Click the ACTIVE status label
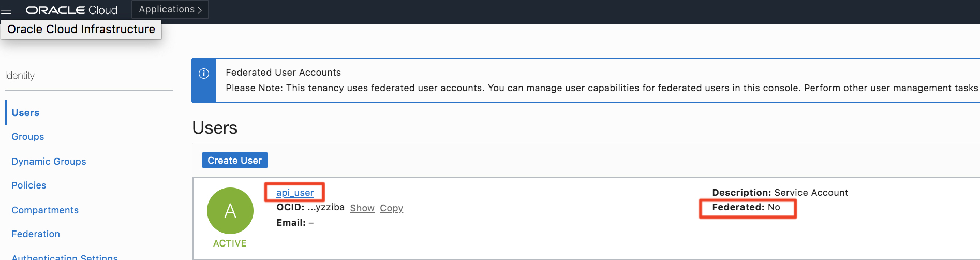Image resolution: width=980 pixels, height=260 pixels. 230,243
